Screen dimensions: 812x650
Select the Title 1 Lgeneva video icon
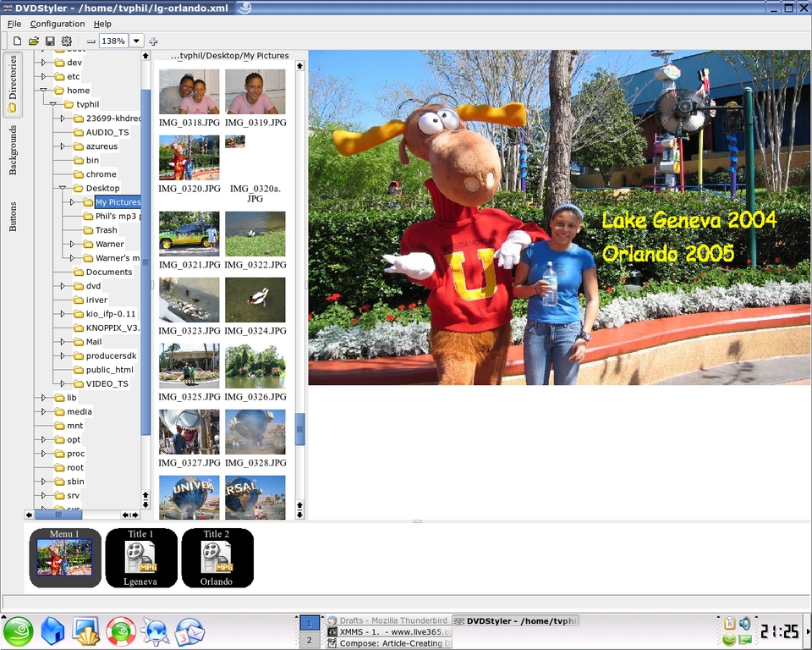(140, 557)
